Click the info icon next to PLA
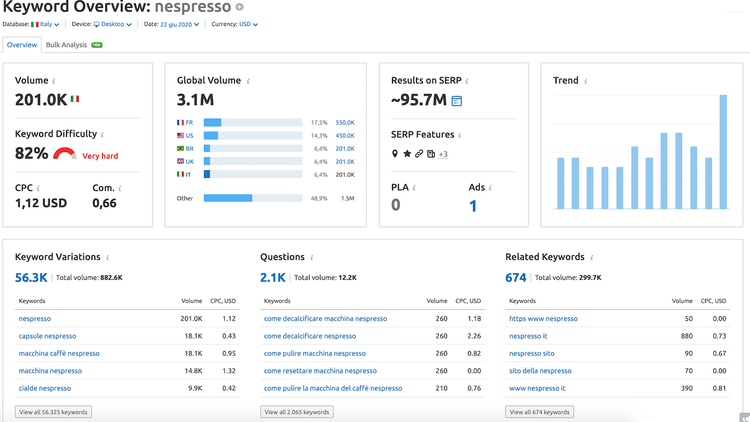This screenshot has width=750, height=422. tap(414, 188)
